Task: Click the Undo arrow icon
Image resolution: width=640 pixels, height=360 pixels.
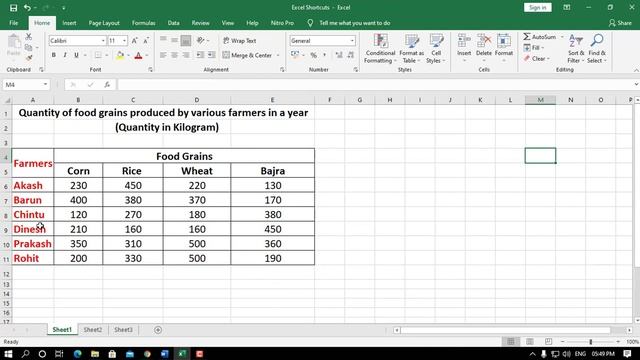Action: [x=27, y=8]
